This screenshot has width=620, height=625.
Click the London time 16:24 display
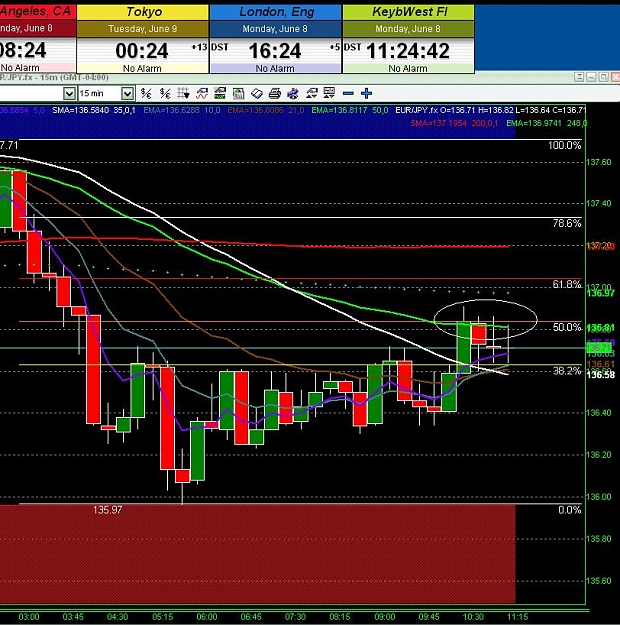click(275, 51)
